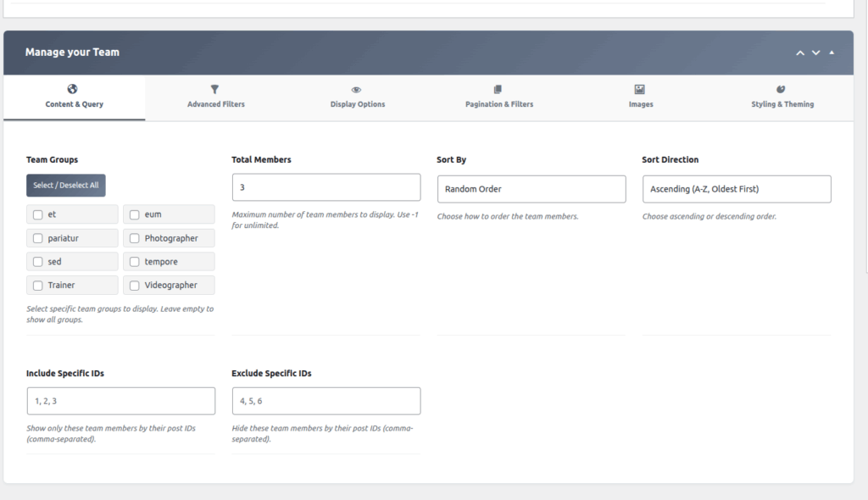Open the Sort Direction dropdown
The height and width of the screenshot is (500, 868).
[736, 189]
